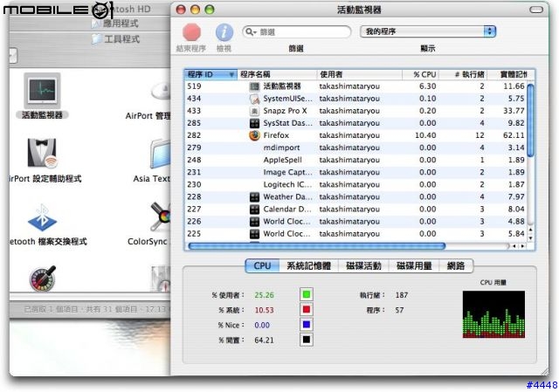Click the Weather Dashboard widget icon
The image size is (559, 392).
click(x=254, y=197)
